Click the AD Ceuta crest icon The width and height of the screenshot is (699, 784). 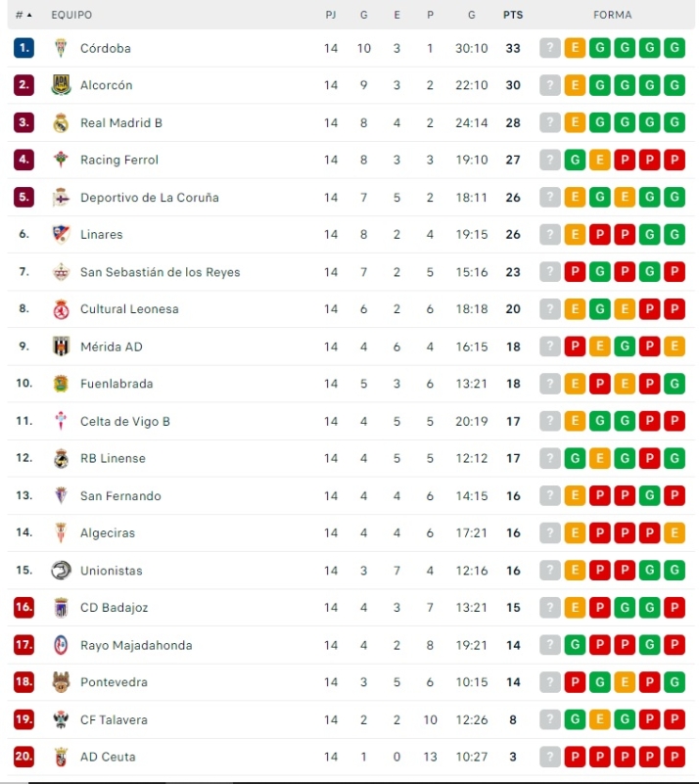(x=61, y=757)
